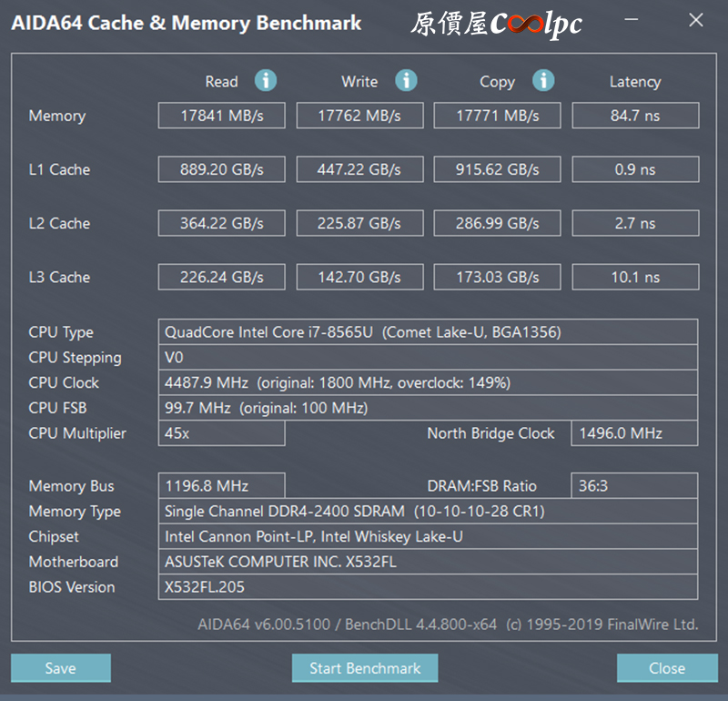Select Memory Copy value 17771 MB/s
Image resolution: width=728 pixels, height=701 pixels.
click(x=497, y=116)
